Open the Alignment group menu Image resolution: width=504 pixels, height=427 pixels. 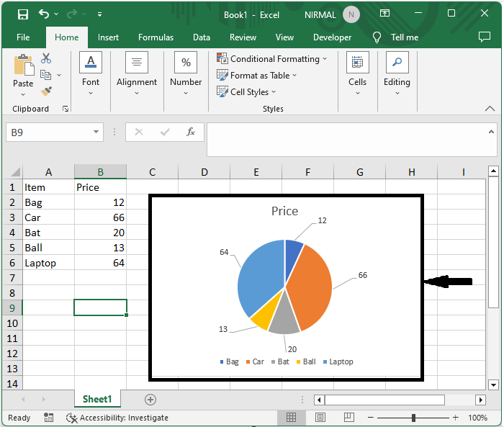click(x=137, y=74)
